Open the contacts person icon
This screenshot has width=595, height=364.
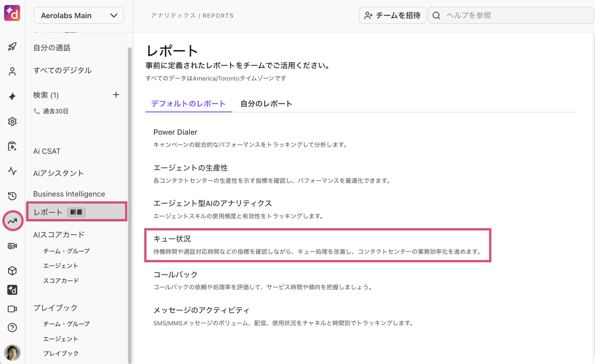pyautogui.click(x=12, y=71)
